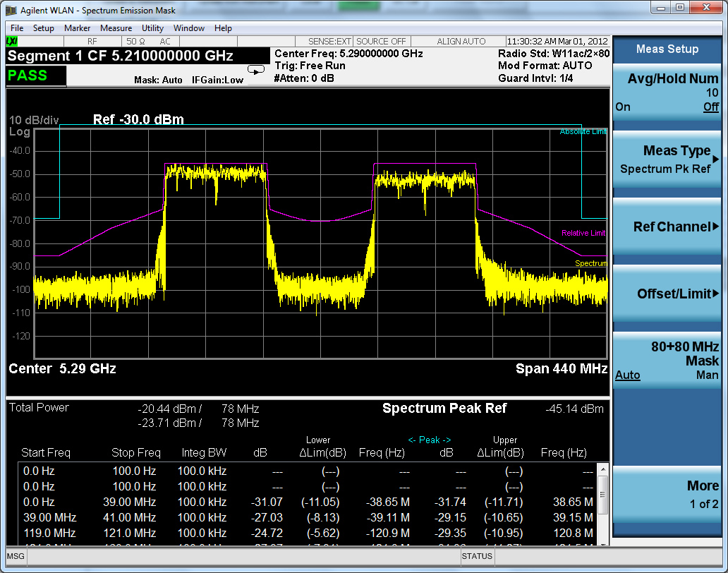Image resolution: width=728 pixels, height=573 pixels.
Task: Open the Measure menu
Action: pos(116,28)
